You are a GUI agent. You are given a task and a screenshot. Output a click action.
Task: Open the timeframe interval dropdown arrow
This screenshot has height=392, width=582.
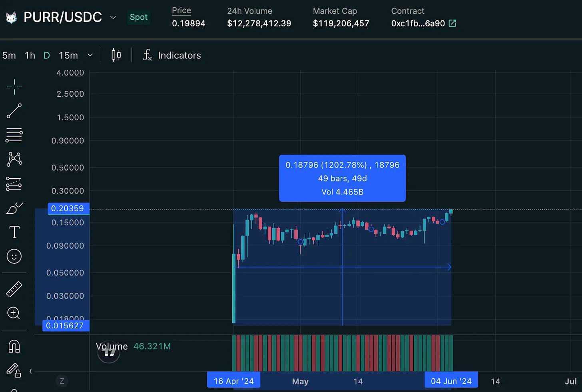90,55
